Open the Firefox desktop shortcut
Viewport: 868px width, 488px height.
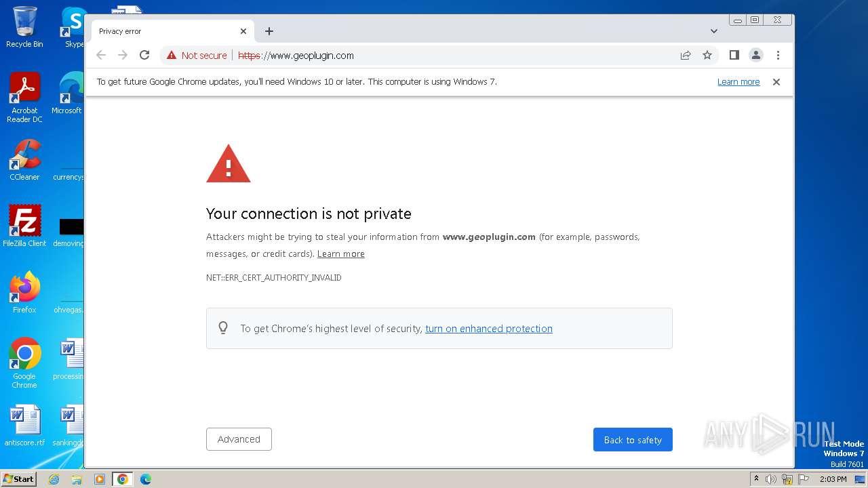(x=24, y=292)
